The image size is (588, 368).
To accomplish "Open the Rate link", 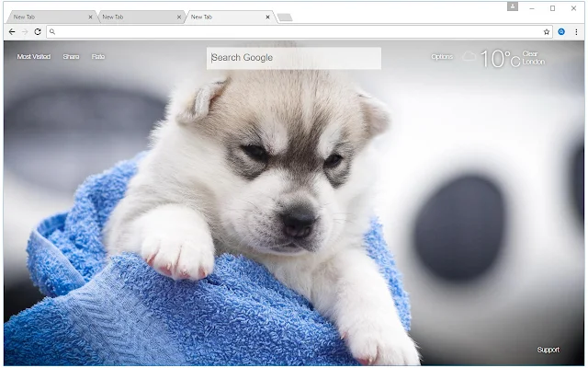I will (x=98, y=57).
